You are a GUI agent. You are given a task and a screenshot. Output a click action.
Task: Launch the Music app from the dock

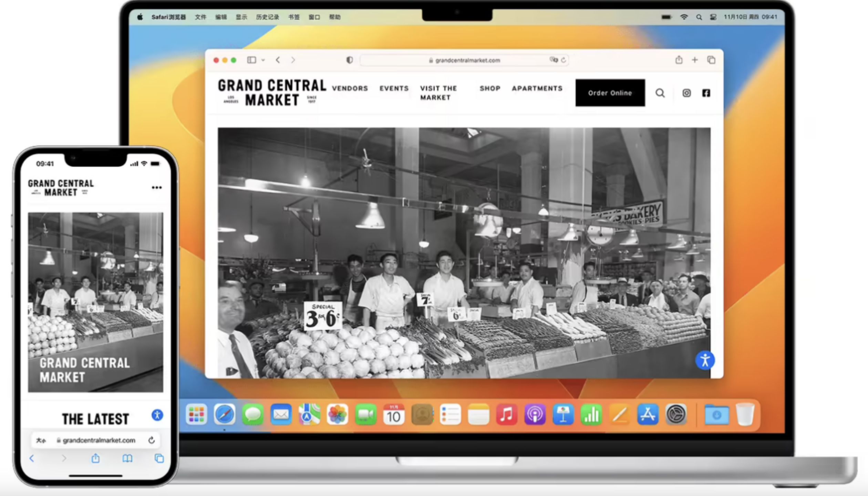(x=507, y=414)
